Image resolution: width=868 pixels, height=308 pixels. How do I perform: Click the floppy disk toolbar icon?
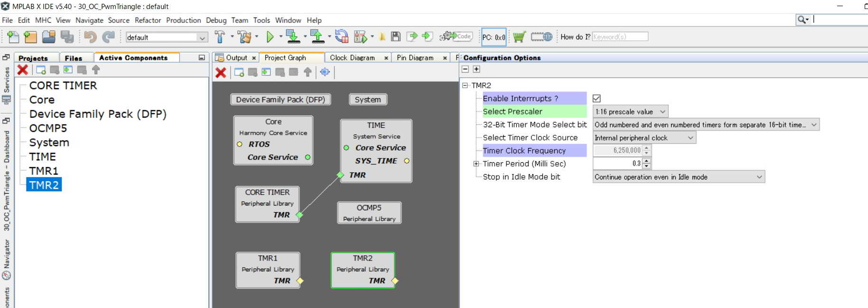point(396,37)
